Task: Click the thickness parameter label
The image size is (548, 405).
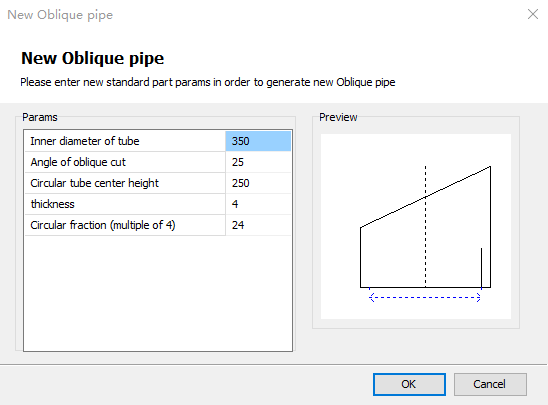Action: point(52,204)
